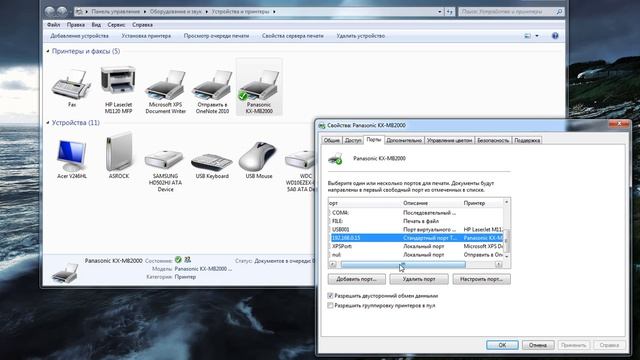Click the ports list scroll-up arrow
This screenshot has width=640, height=360.
click(507, 202)
